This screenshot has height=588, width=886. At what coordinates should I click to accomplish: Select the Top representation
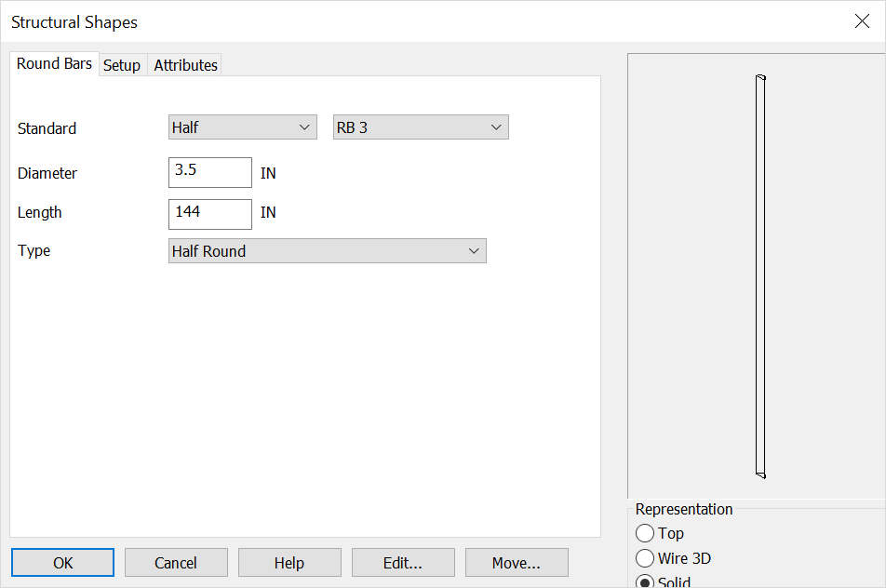tap(645, 533)
